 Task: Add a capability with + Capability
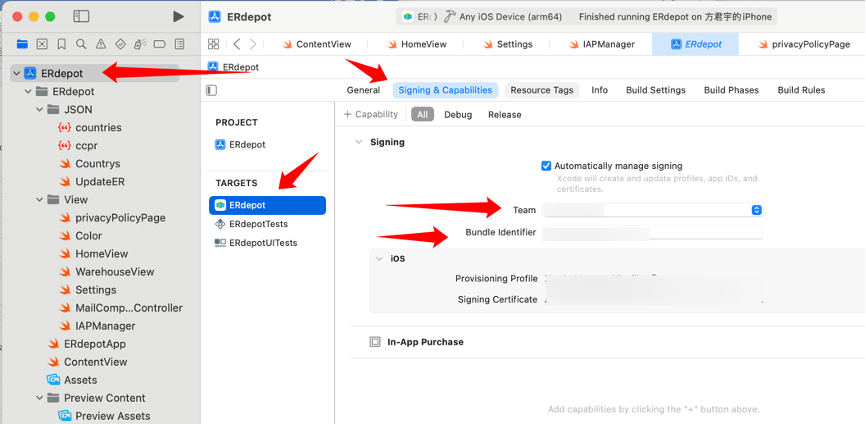coord(371,114)
